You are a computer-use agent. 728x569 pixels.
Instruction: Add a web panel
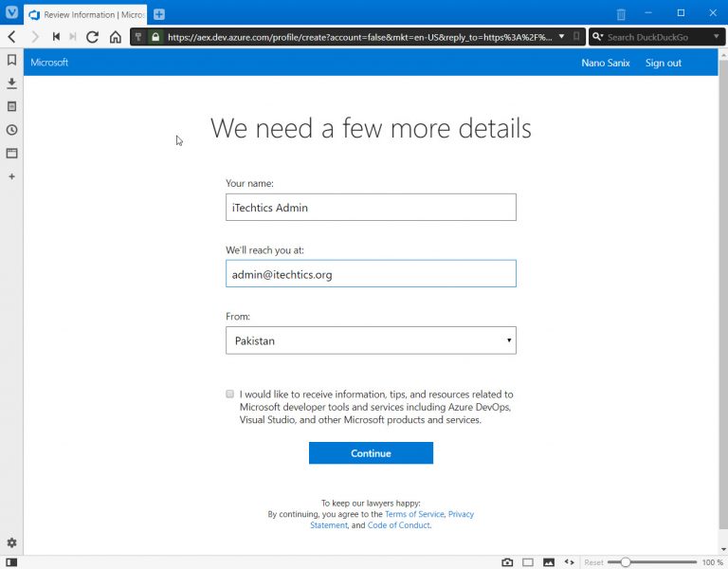coord(12,176)
